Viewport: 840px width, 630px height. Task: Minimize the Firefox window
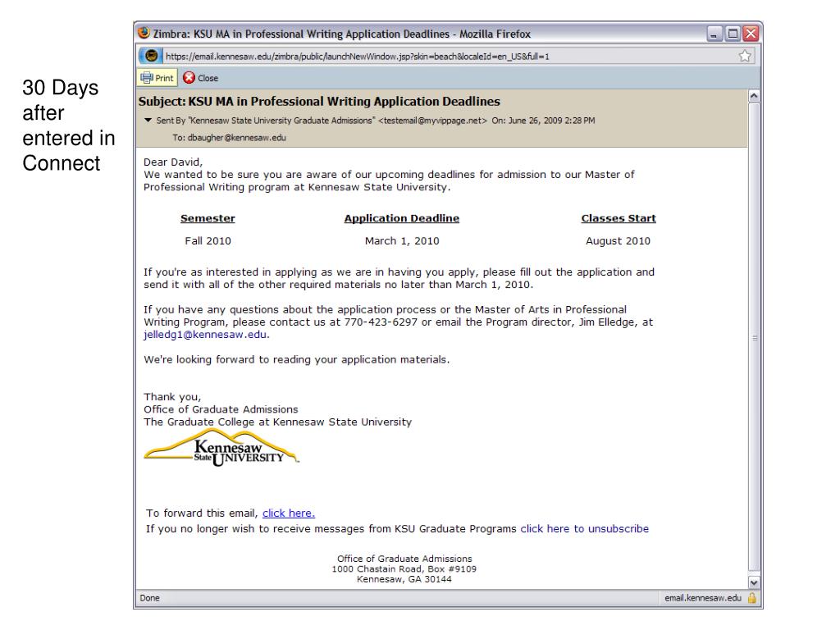click(714, 34)
